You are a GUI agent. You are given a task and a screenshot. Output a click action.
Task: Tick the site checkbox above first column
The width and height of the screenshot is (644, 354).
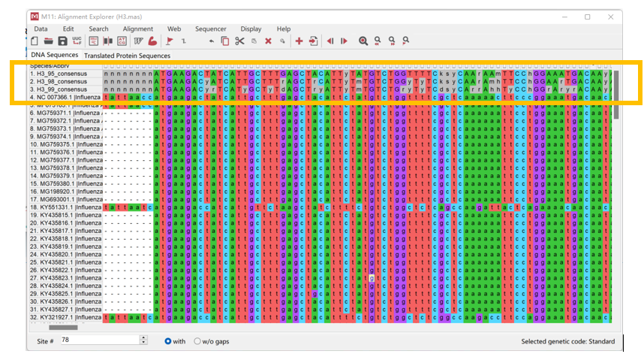pyautogui.click(x=107, y=65)
